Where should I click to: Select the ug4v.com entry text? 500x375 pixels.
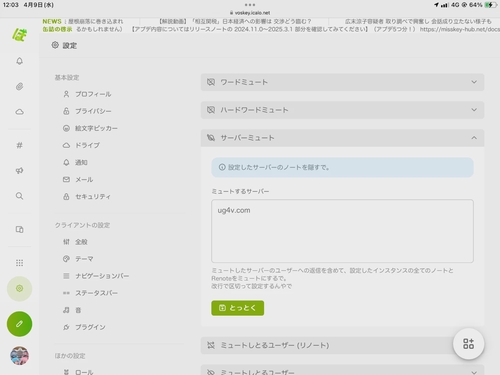tap(234, 210)
